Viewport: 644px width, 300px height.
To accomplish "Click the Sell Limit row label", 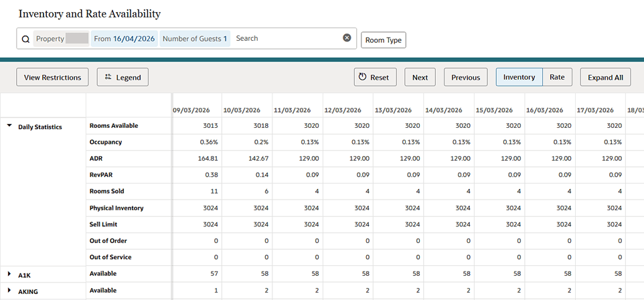I will point(104,224).
